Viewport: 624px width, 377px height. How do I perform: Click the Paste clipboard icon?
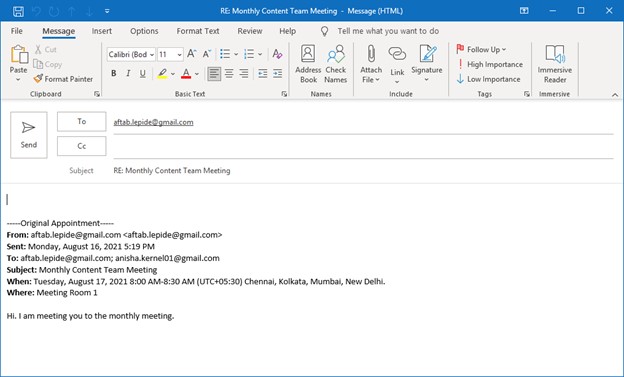(x=19, y=55)
